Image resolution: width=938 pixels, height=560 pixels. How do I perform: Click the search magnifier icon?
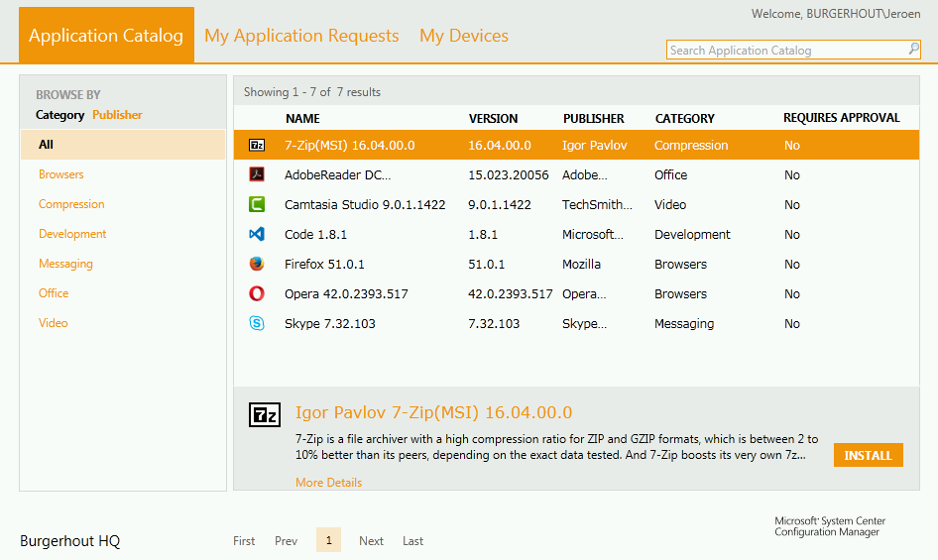(913, 49)
